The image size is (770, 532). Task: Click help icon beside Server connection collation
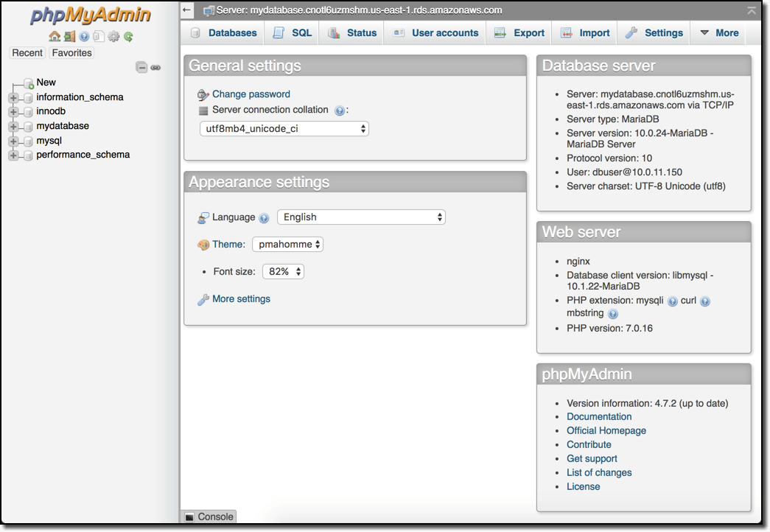pos(340,111)
